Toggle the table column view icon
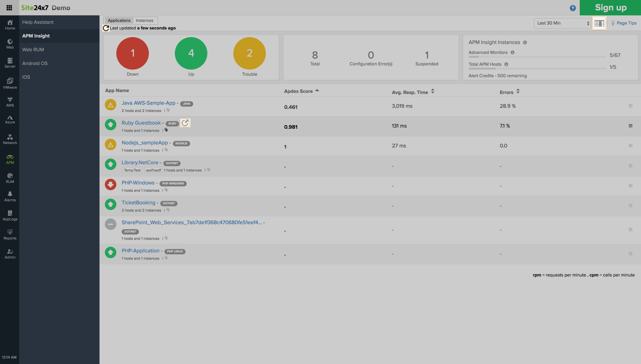This screenshot has height=364, width=641. point(599,23)
